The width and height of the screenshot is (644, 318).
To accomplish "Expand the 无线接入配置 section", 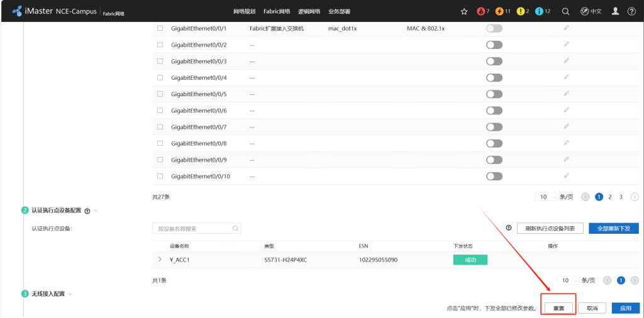I will (70, 293).
